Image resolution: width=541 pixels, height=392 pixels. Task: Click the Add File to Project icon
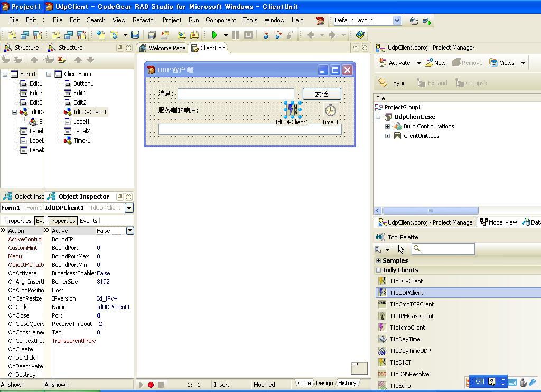182,35
